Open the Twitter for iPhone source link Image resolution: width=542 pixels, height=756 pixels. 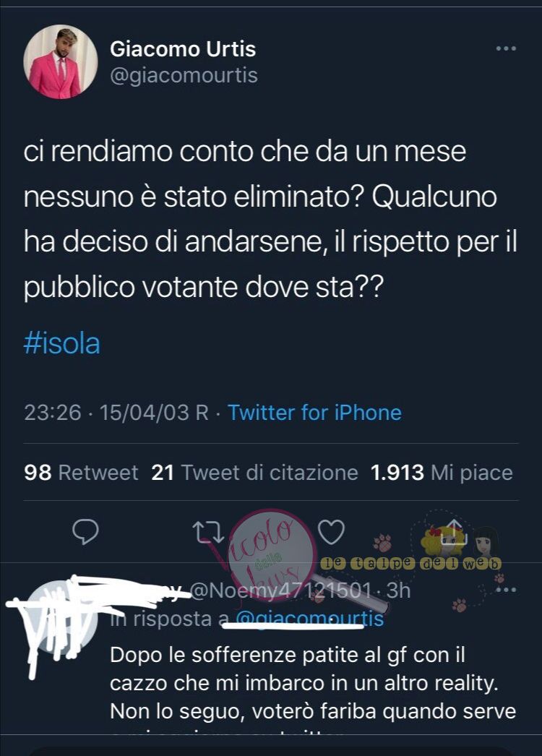(x=314, y=413)
